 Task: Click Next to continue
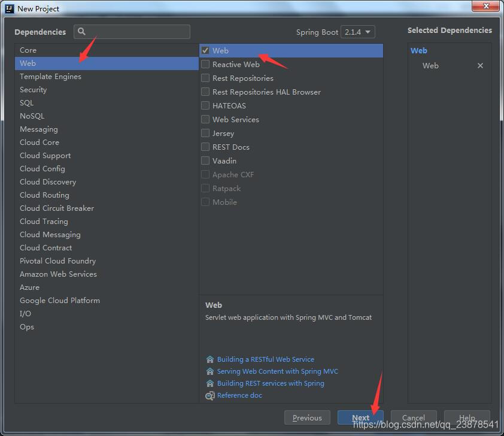pos(360,417)
